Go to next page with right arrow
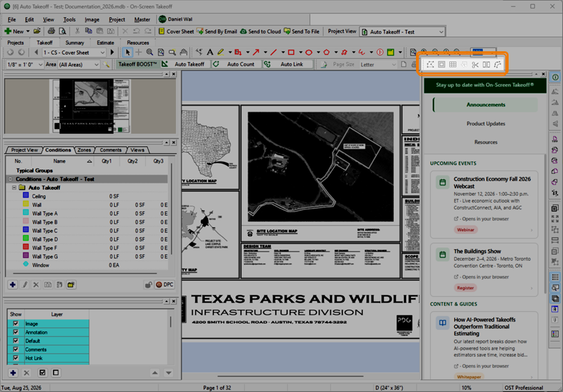Viewport: 563px width, 392px height. pos(112,53)
